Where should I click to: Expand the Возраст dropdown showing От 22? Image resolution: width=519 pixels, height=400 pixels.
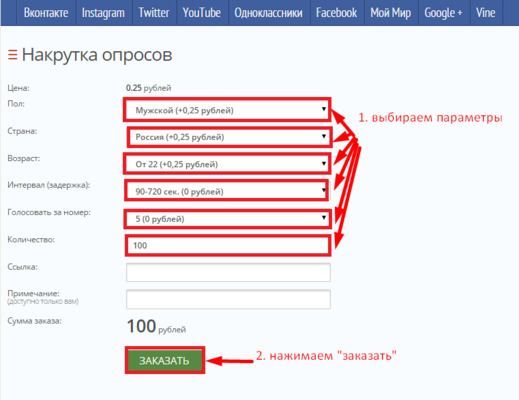227,164
